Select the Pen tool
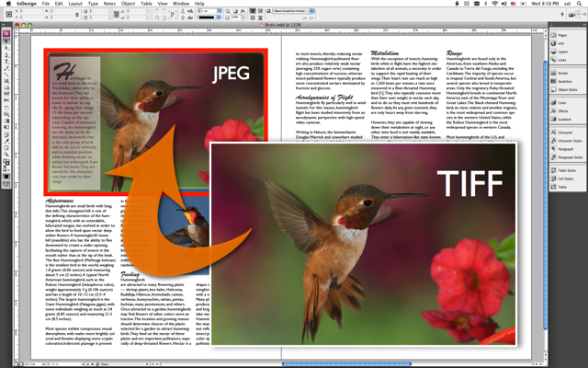The width and height of the screenshot is (588, 368). pos(6,54)
